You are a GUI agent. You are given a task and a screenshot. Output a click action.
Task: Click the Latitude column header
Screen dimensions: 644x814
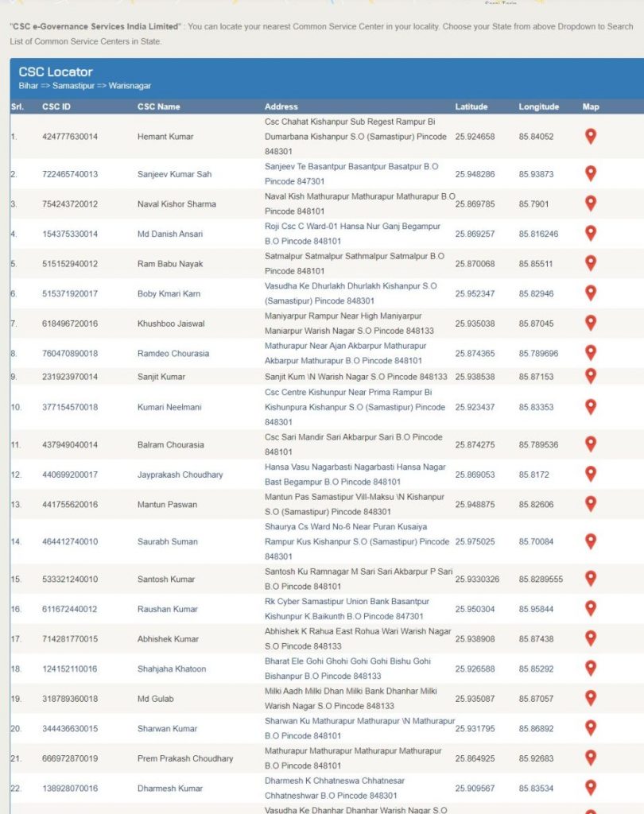[x=471, y=107]
